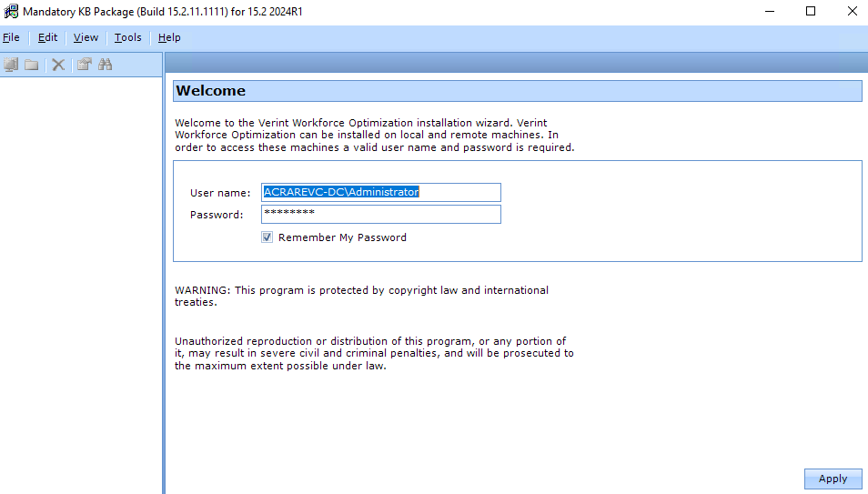Click the delete X toolbar icon
The image size is (868, 494).
58,65
